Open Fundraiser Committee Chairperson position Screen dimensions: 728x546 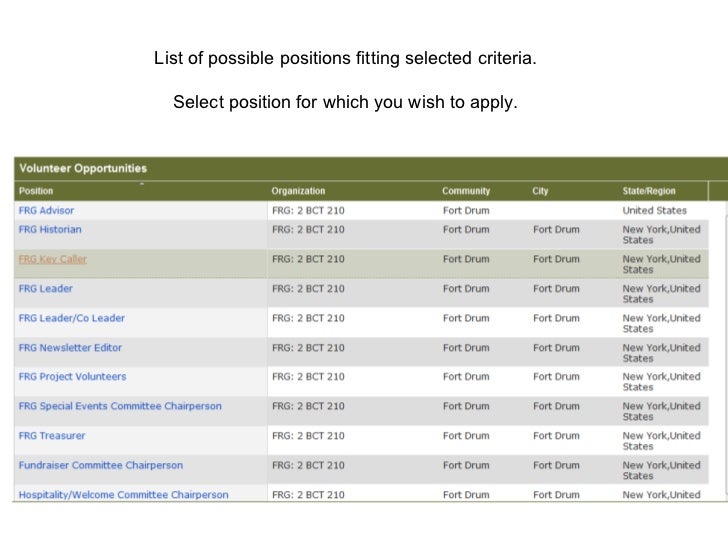pyautogui.click(x=101, y=466)
